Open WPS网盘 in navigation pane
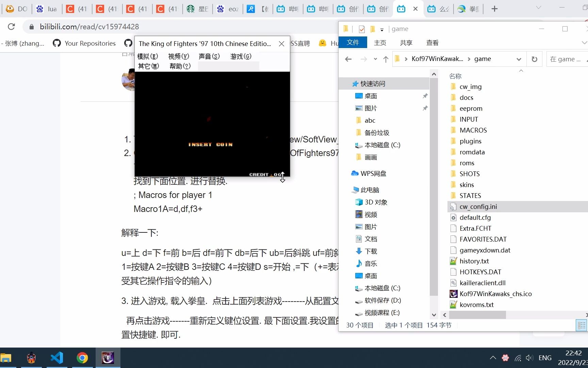The image size is (588, 368). click(373, 173)
